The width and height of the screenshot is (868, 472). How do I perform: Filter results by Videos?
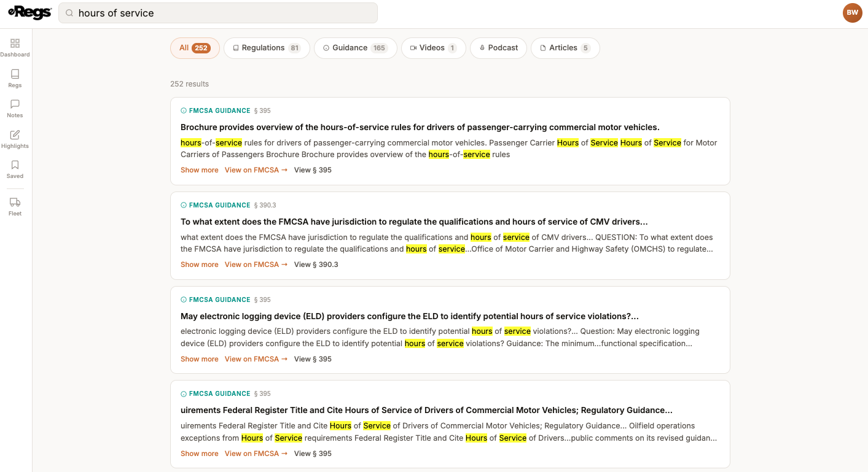433,48
